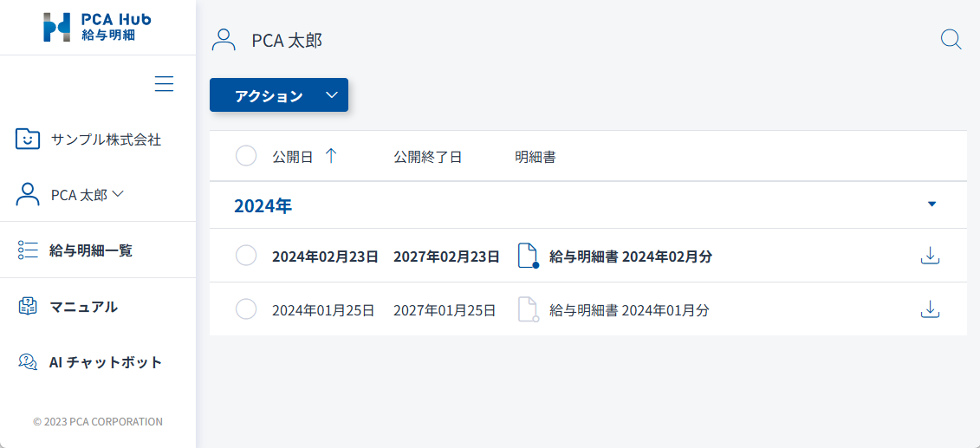Viewport: 980px width, 448px height.
Task: Click the PCA 太郎 header name
Action: [287, 41]
